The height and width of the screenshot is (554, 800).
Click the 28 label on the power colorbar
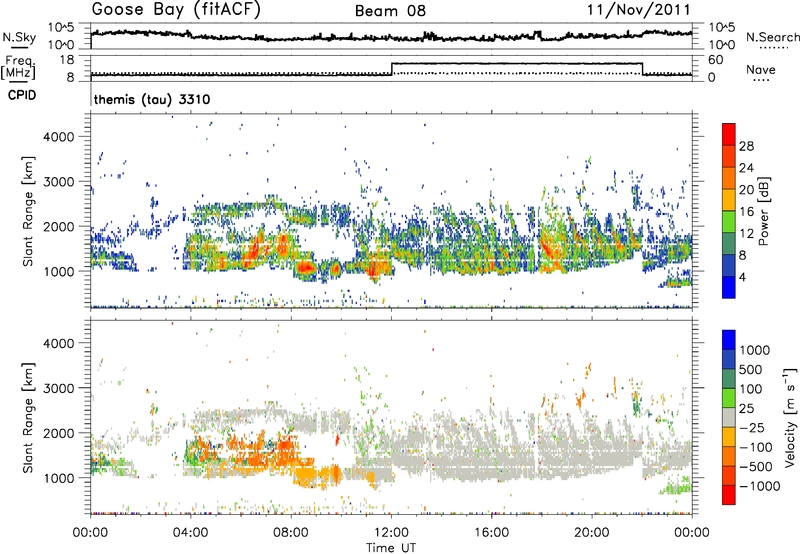(746, 146)
